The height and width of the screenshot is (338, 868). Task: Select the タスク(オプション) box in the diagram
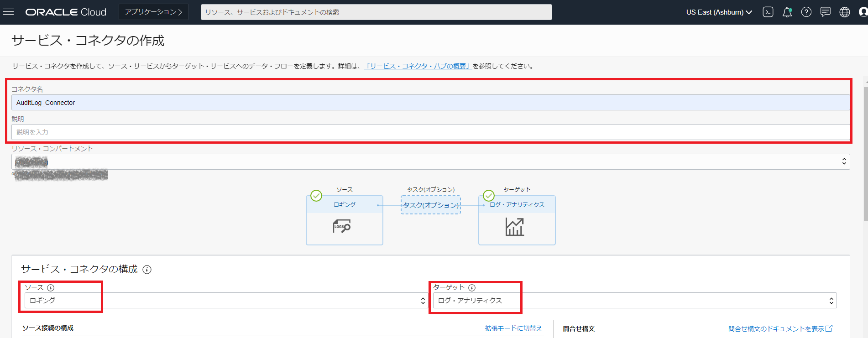(431, 205)
